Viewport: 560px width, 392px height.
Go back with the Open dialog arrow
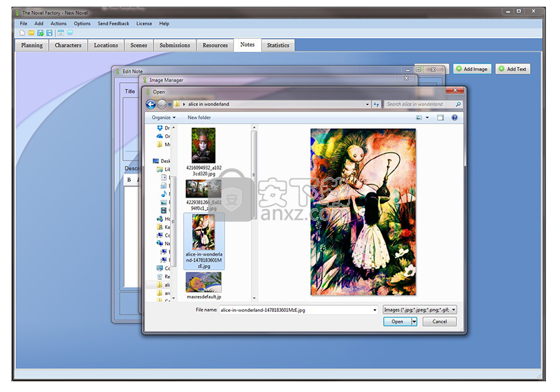click(x=151, y=104)
